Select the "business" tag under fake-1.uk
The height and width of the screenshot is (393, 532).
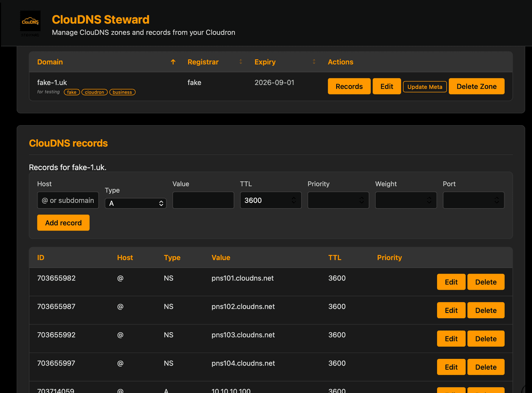122,92
